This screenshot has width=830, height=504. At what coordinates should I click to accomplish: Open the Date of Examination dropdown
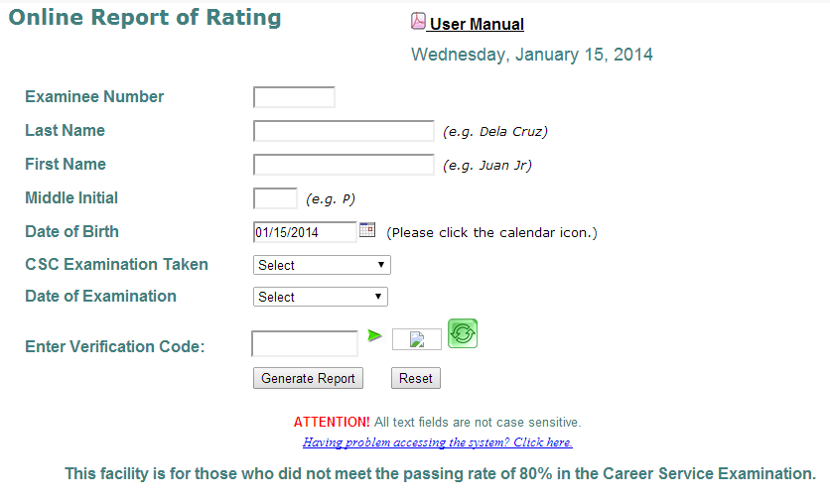point(320,297)
